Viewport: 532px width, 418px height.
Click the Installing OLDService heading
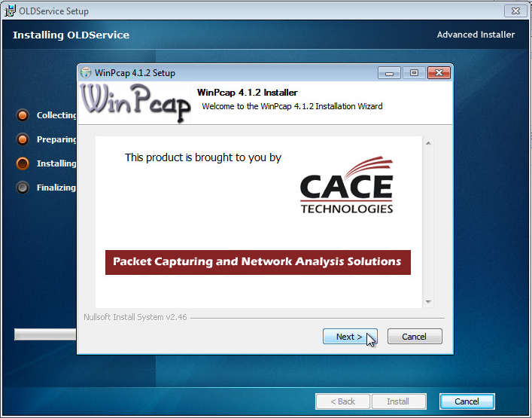click(71, 35)
